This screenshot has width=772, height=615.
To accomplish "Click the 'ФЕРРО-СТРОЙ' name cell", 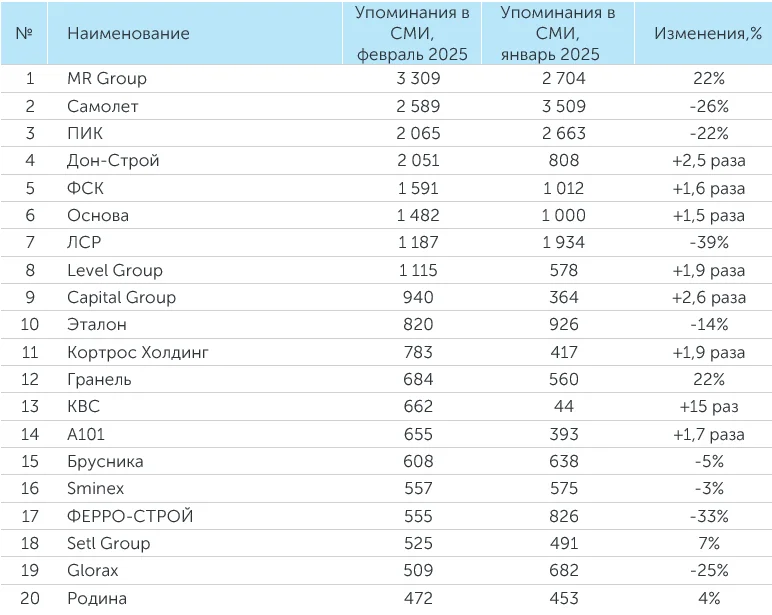I will coord(129,516).
